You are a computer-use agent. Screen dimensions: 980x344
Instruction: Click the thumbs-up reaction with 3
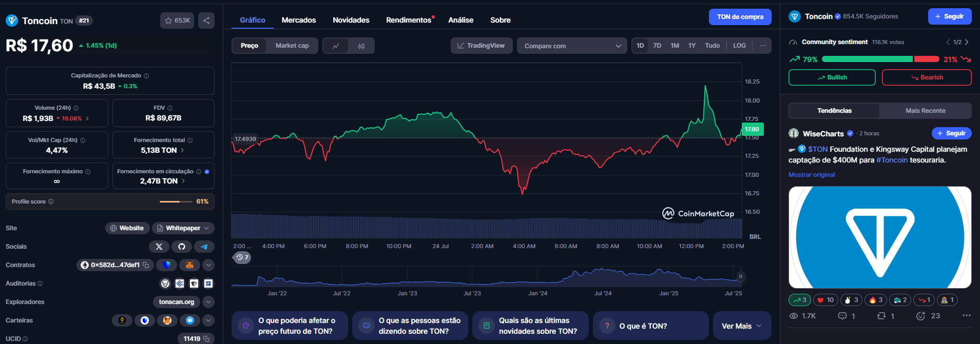click(851, 300)
